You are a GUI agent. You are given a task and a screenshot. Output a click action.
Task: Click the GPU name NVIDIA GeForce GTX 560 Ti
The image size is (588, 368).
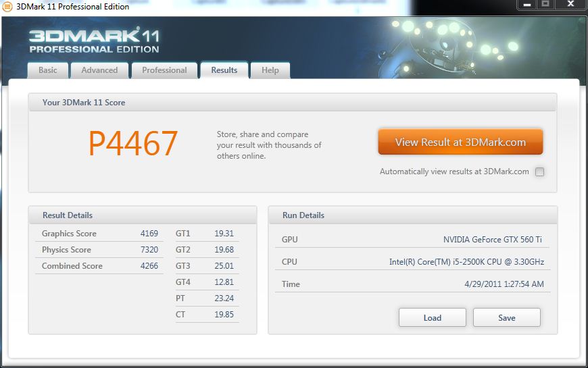492,240
